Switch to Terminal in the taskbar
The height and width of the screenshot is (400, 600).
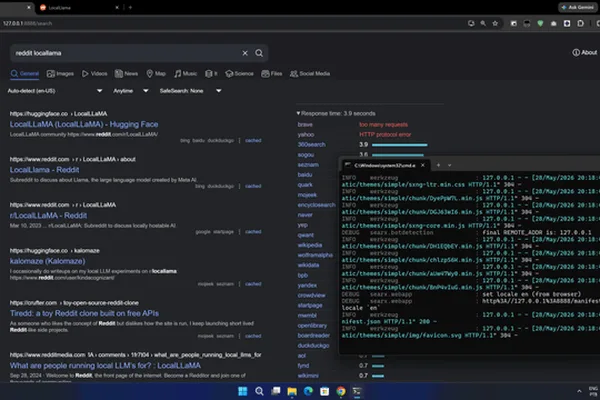[x=357, y=391]
